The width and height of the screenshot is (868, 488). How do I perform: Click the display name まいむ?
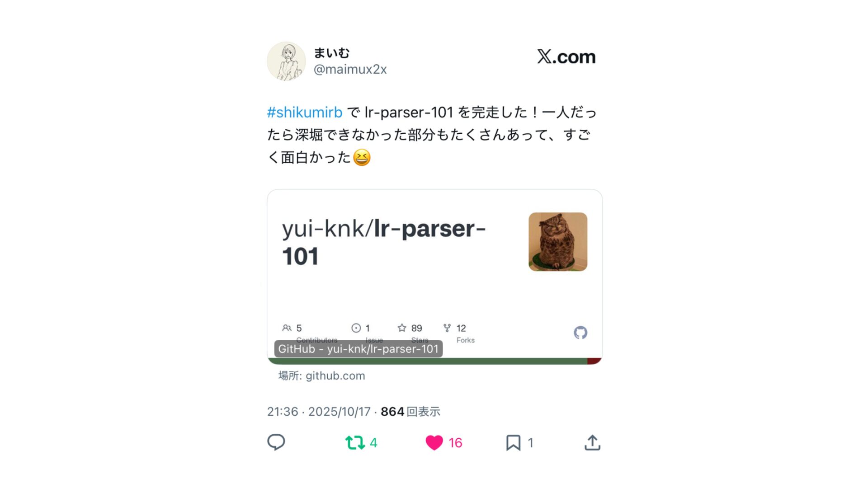pyautogui.click(x=331, y=53)
